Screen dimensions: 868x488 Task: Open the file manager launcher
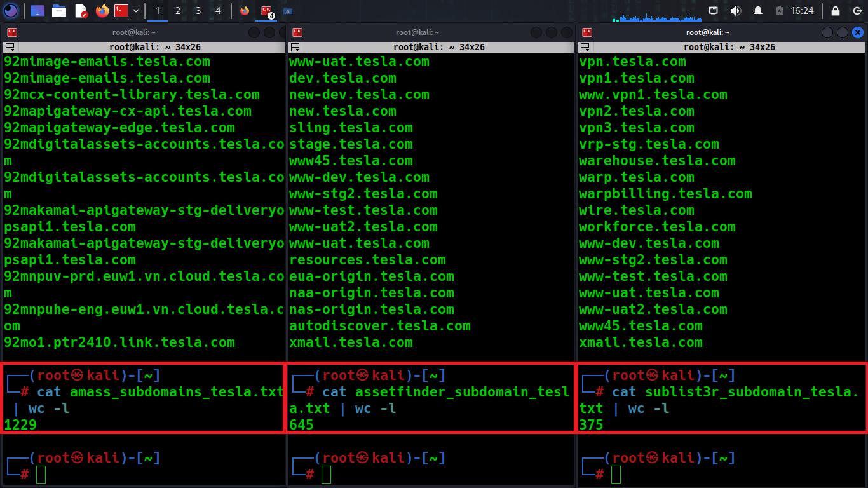(x=59, y=11)
